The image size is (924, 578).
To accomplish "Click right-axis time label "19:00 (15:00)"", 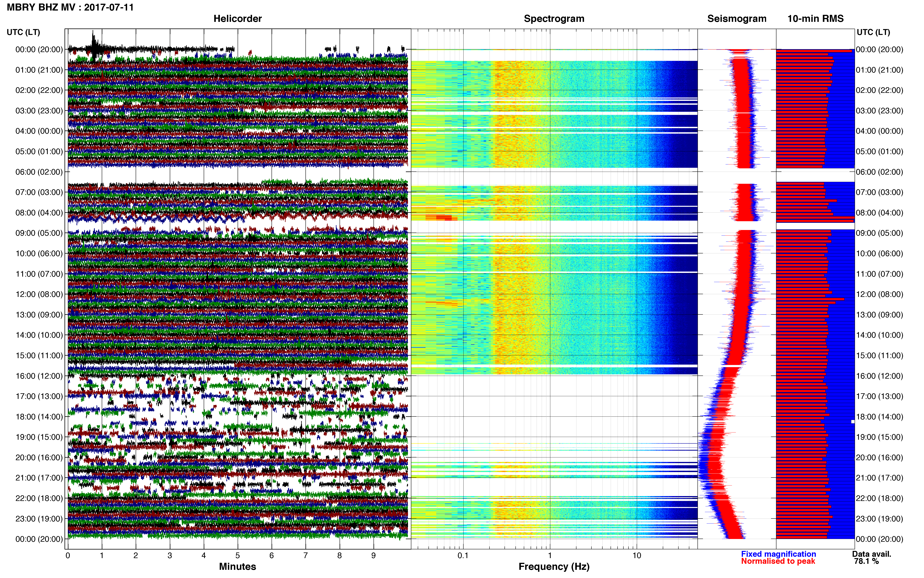I will pyautogui.click(x=880, y=437).
